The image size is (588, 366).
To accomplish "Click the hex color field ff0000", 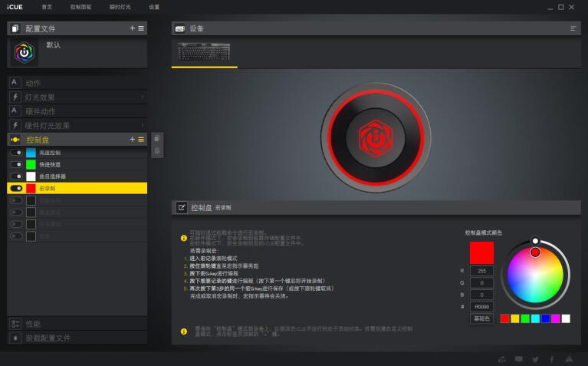I will (x=482, y=307).
